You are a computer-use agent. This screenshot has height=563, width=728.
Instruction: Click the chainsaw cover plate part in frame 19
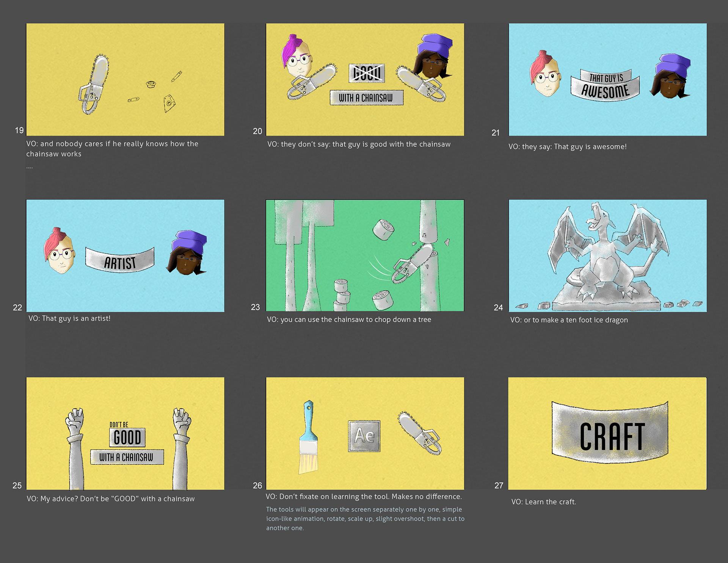click(169, 103)
